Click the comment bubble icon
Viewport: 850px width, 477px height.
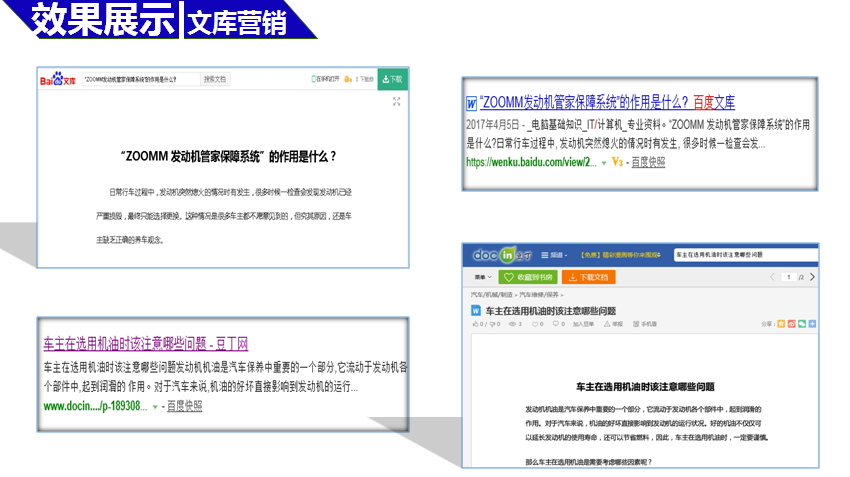(556, 324)
